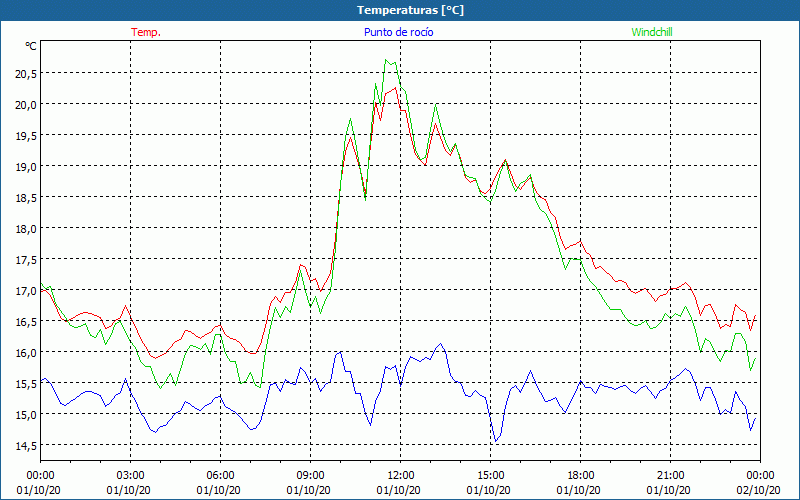
Task: Click the Temperaturas [°C] chart title
Action: tap(410, 10)
